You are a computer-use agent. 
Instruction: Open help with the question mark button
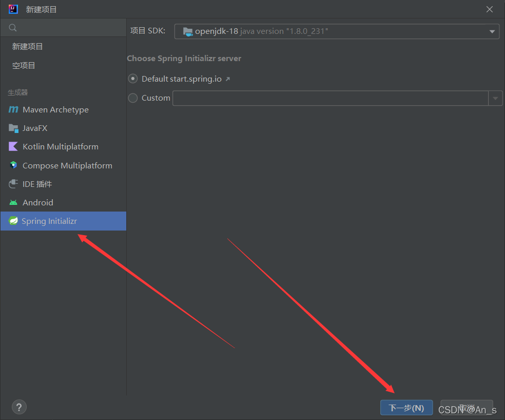coord(19,407)
